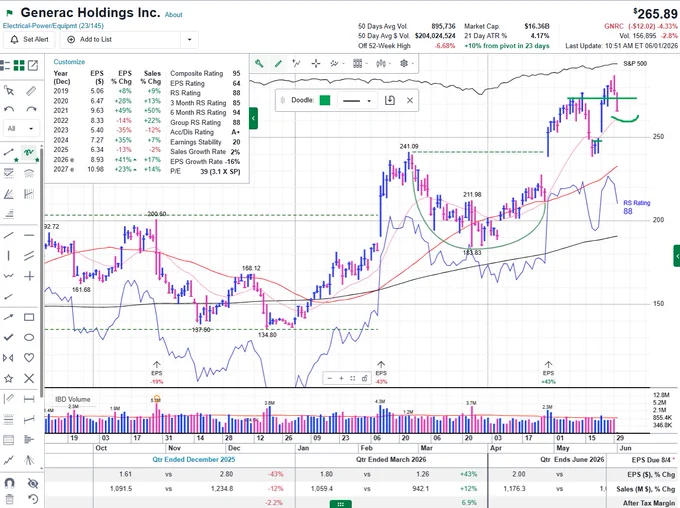Screen dimensions: 680x508
Task: Switch to green grid view layout
Action: pyautogui.click(x=19, y=66)
